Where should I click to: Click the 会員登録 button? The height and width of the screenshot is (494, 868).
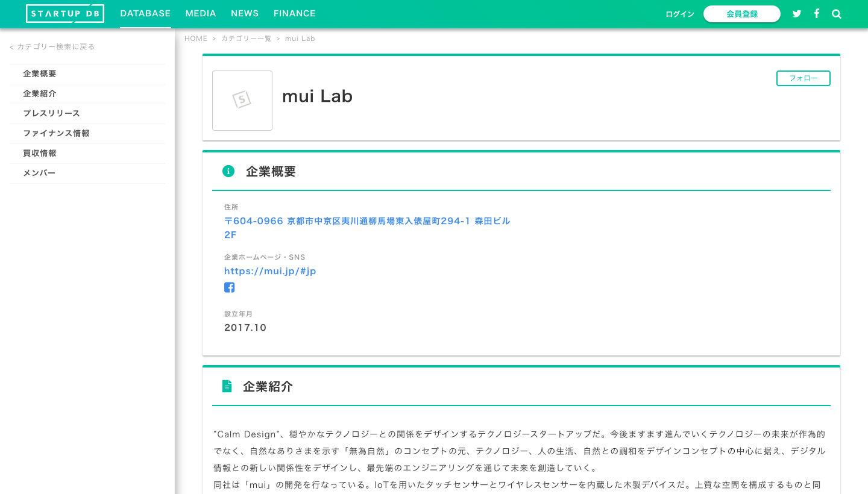pos(742,14)
